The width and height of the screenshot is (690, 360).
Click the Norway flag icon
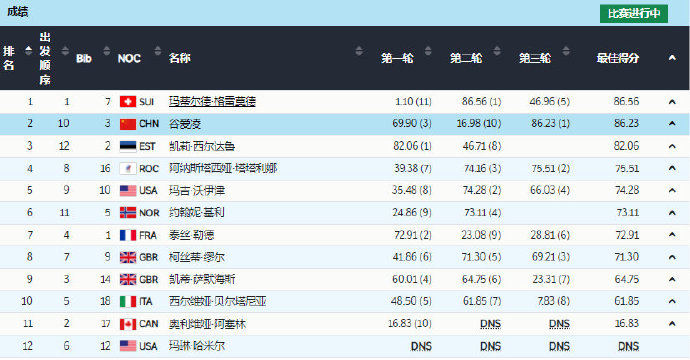128,213
